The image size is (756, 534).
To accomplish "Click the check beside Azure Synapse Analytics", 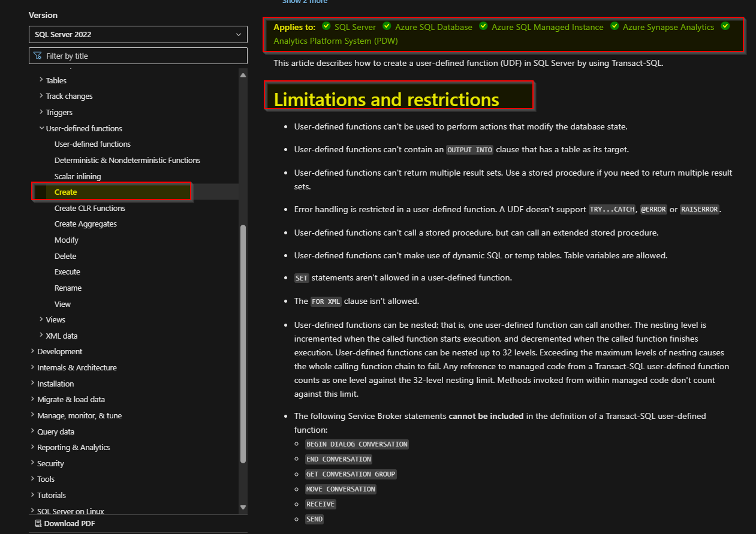I will coord(615,26).
